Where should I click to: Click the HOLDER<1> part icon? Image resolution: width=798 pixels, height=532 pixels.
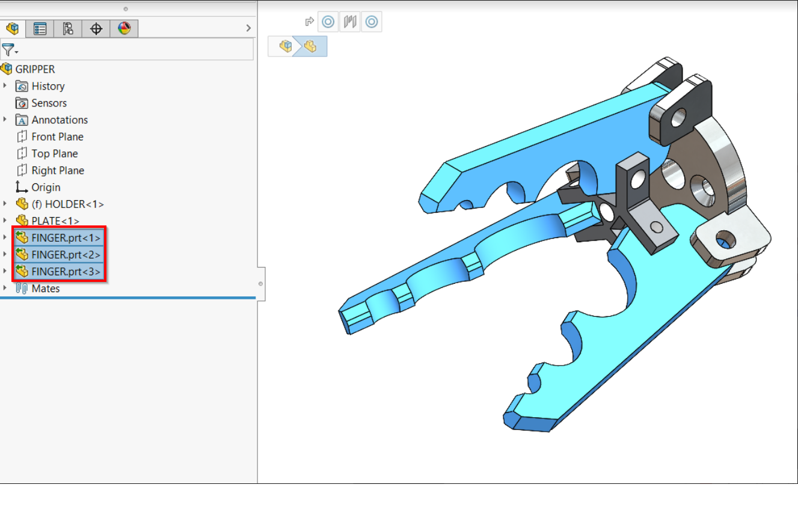22,204
